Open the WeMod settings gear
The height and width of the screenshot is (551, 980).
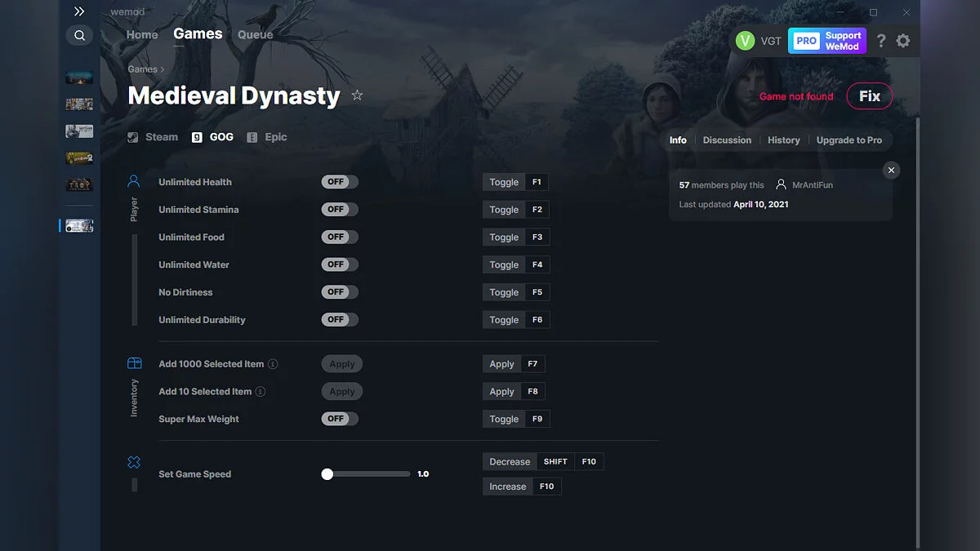click(x=903, y=40)
